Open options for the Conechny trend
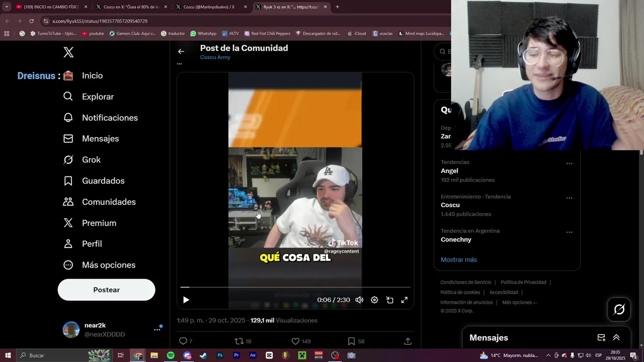Viewport: 644px width, 362px height. coord(569,232)
